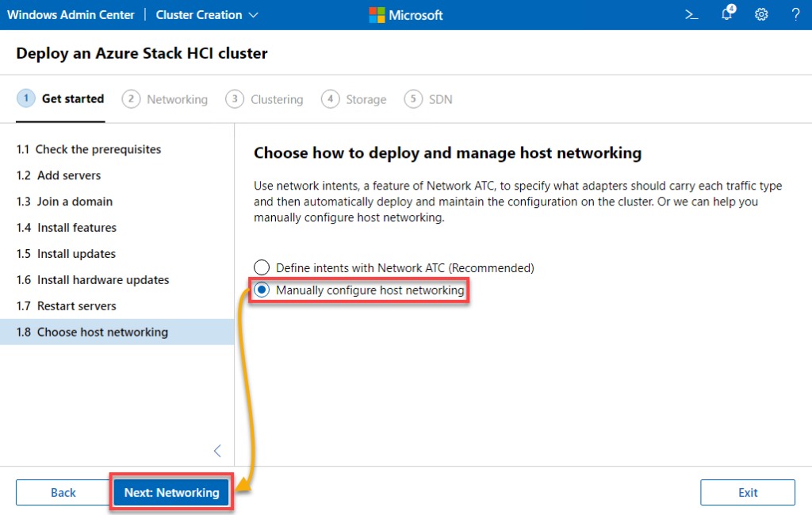
Task: Open the settings gear
Action: coord(761,14)
